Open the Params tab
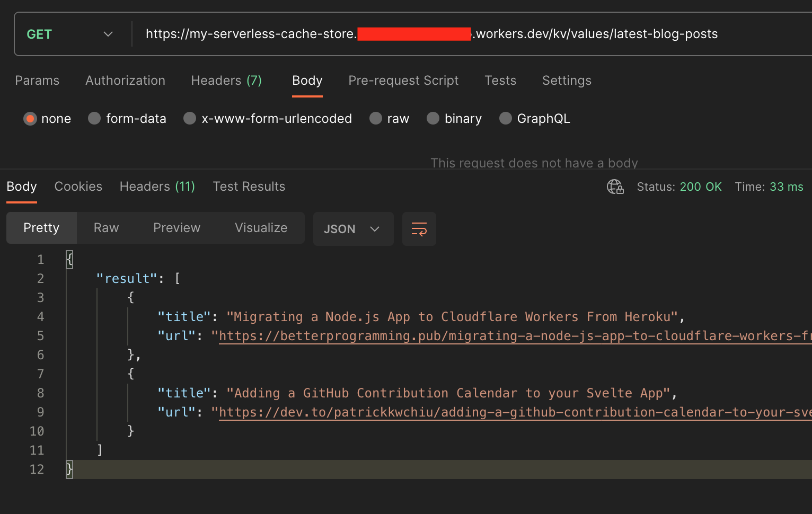812x514 pixels. [37, 81]
